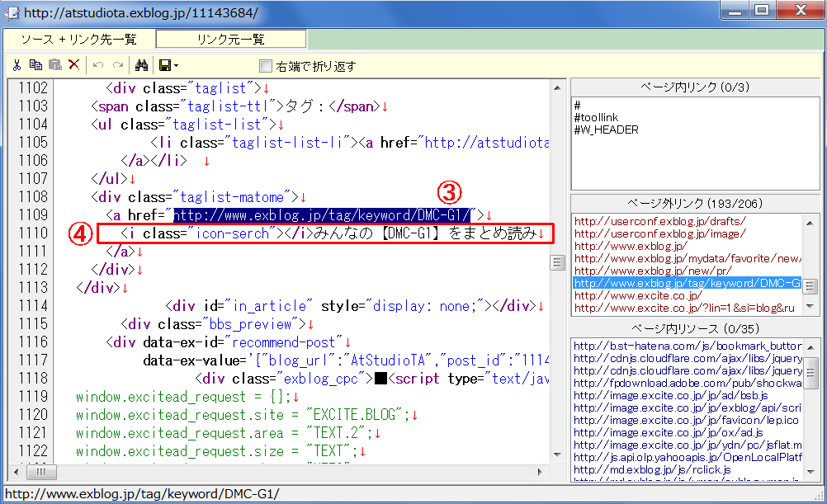The image size is (827, 504).
Task: Click the Paste clipboard icon
Action: (55, 65)
